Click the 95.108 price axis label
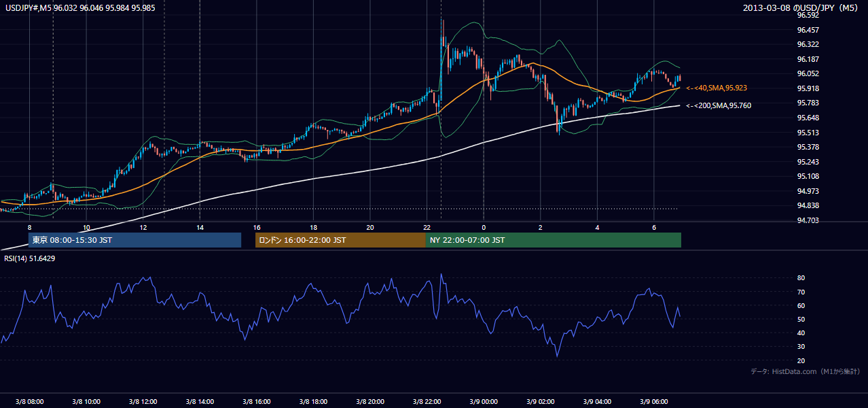The width and height of the screenshot is (868, 408). coord(807,176)
